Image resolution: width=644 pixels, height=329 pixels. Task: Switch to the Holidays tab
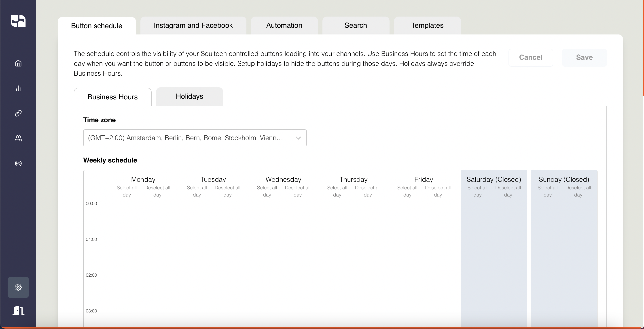[189, 96]
